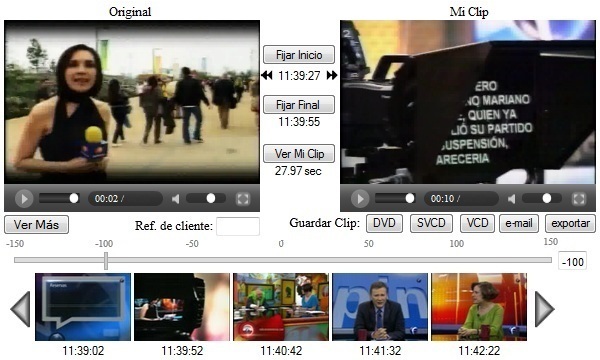The height and width of the screenshot is (360, 600).
Task: Click the Mi Clip video frame
Action: (468, 102)
